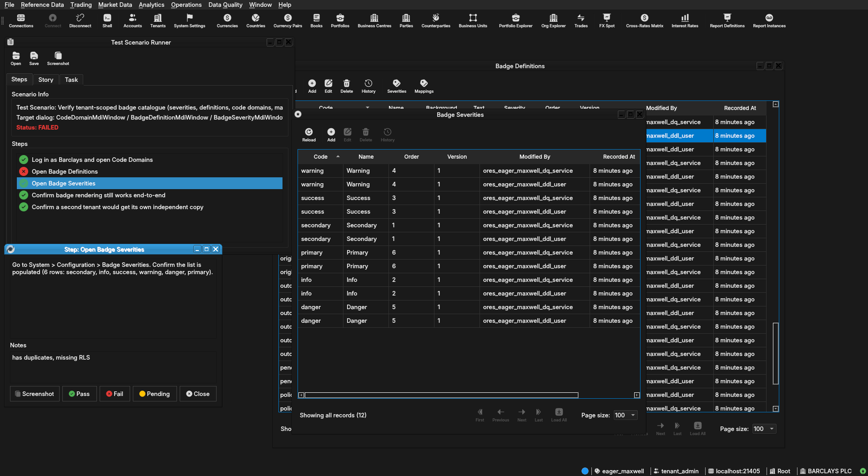Viewport: 868px width, 476px height.
Task: Mark the step as Pass
Action: (79, 394)
